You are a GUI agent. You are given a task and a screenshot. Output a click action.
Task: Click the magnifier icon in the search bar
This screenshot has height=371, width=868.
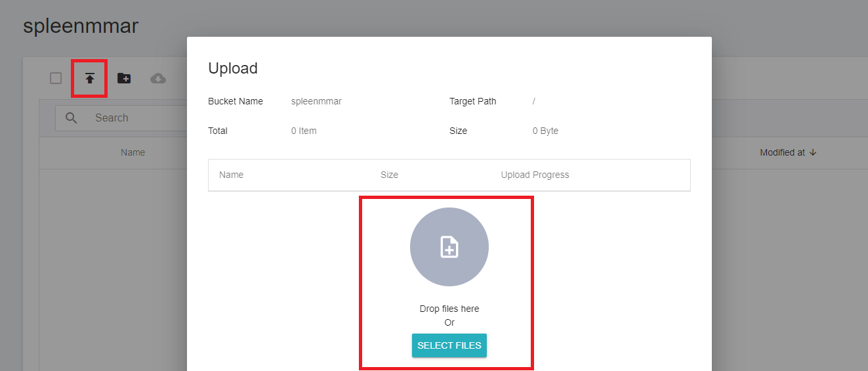tap(72, 118)
